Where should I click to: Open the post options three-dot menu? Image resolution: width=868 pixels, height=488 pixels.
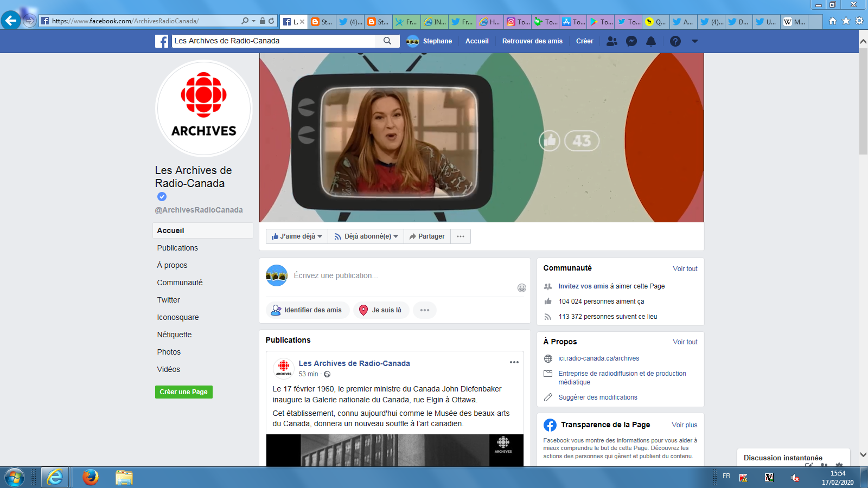[514, 362]
